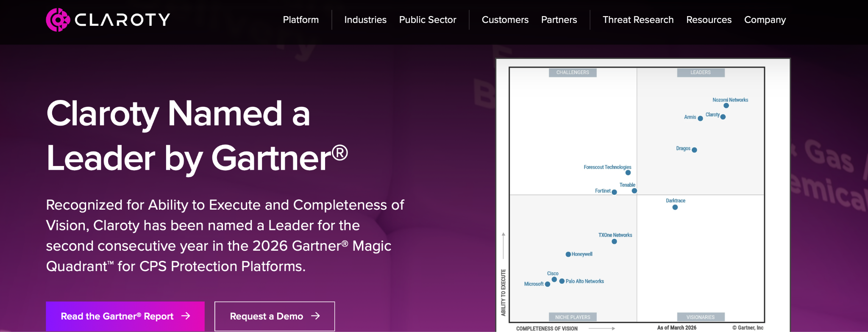Open the Company menu

point(765,20)
